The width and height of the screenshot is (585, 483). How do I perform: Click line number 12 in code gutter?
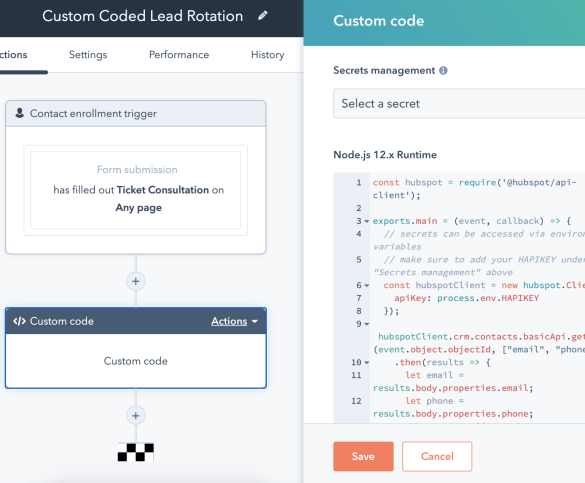(x=356, y=401)
